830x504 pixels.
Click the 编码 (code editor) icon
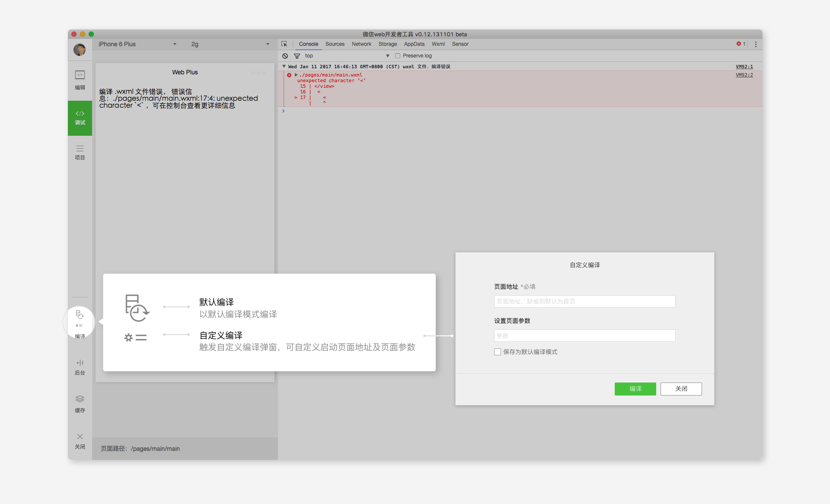point(80,76)
